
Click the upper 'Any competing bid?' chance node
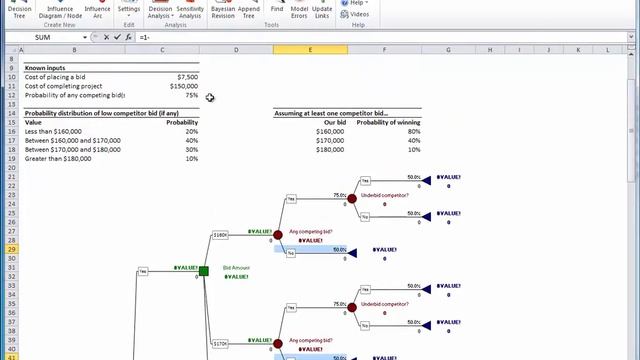[278, 235]
